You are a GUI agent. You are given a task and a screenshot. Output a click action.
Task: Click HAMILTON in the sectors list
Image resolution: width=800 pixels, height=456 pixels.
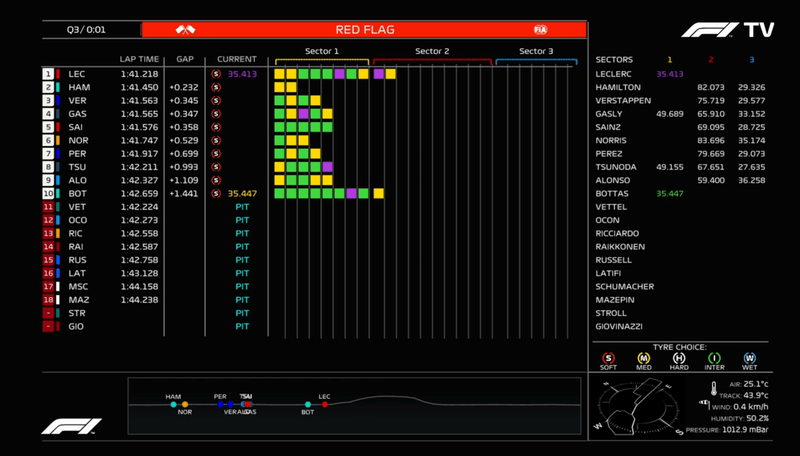tap(618, 87)
